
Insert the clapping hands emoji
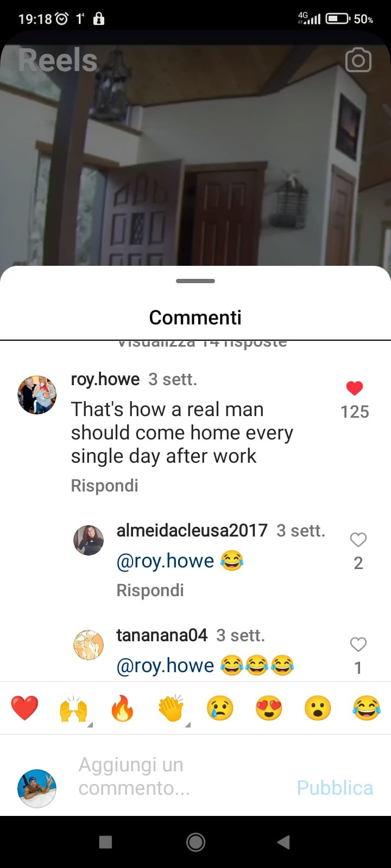(x=171, y=708)
